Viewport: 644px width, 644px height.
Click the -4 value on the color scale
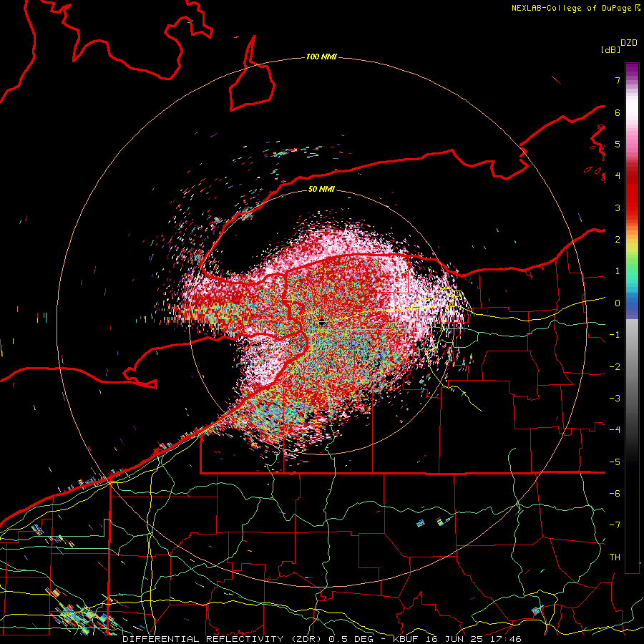615,430
